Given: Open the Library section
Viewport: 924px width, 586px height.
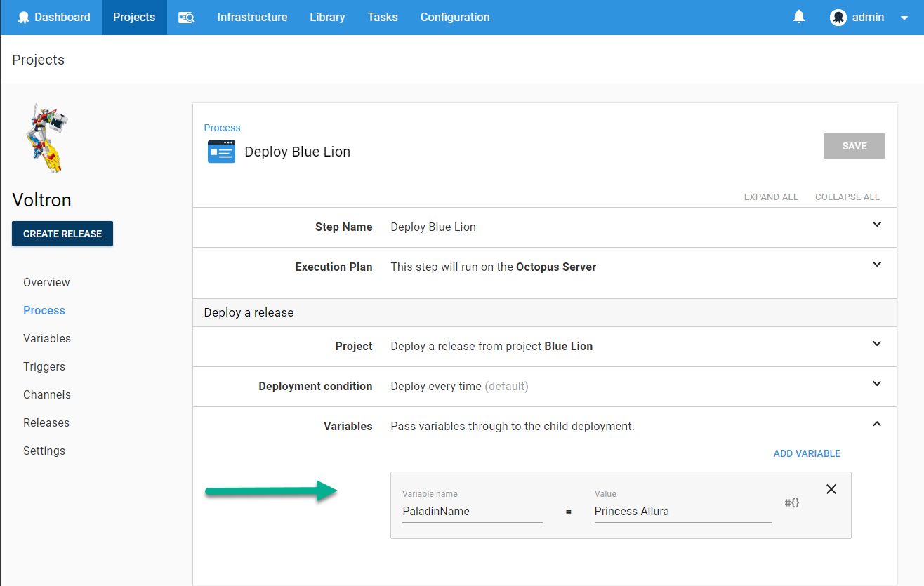Looking at the screenshot, I should coord(327,17).
